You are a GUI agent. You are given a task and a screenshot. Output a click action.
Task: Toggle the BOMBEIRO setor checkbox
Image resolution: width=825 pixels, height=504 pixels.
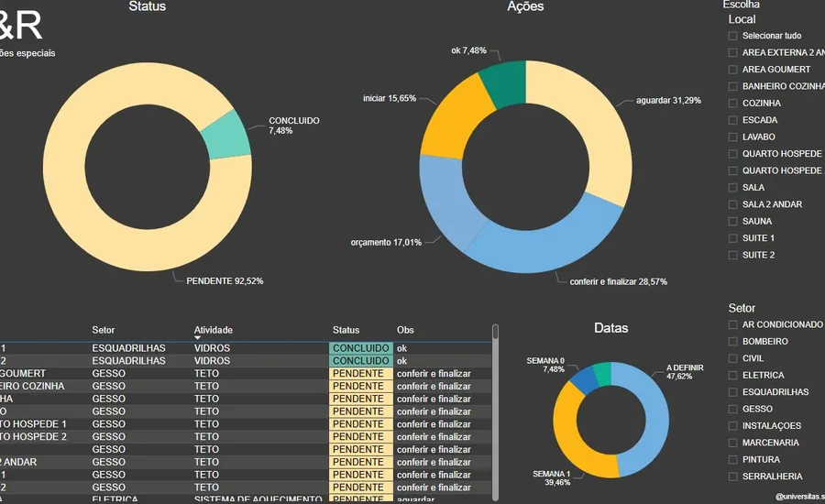(x=732, y=342)
